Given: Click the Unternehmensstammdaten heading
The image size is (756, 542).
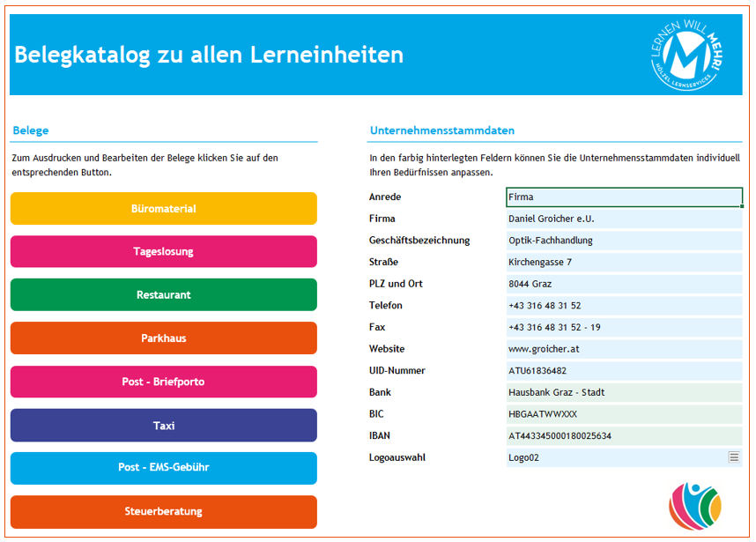Looking at the screenshot, I should 442,130.
